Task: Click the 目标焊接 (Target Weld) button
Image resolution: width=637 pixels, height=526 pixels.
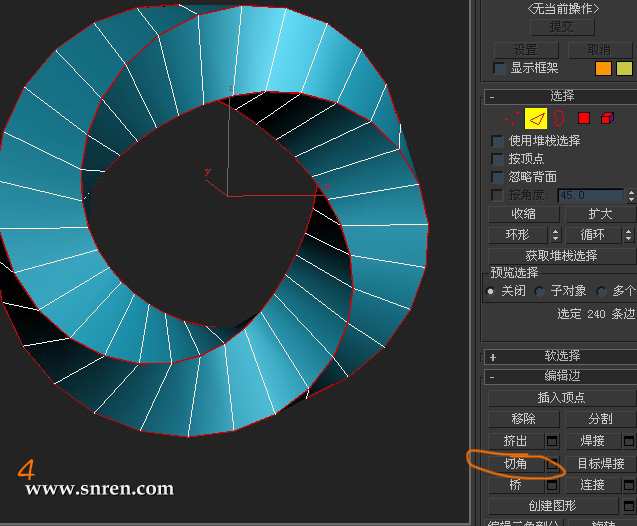Action: coord(601,463)
